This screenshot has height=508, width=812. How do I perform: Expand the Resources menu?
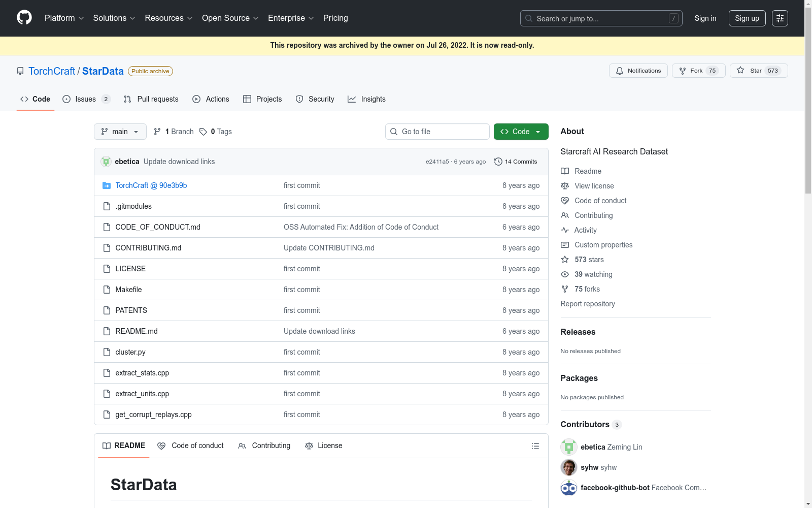point(168,18)
